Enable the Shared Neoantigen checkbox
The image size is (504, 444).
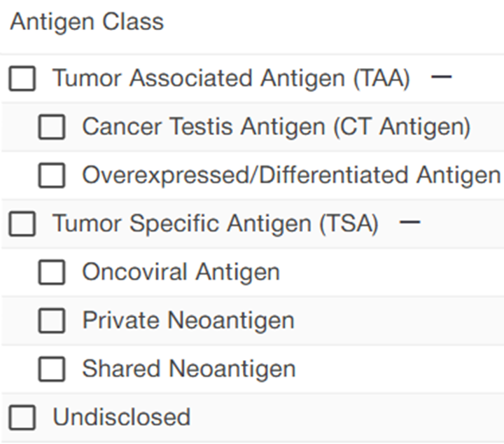click(x=52, y=369)
